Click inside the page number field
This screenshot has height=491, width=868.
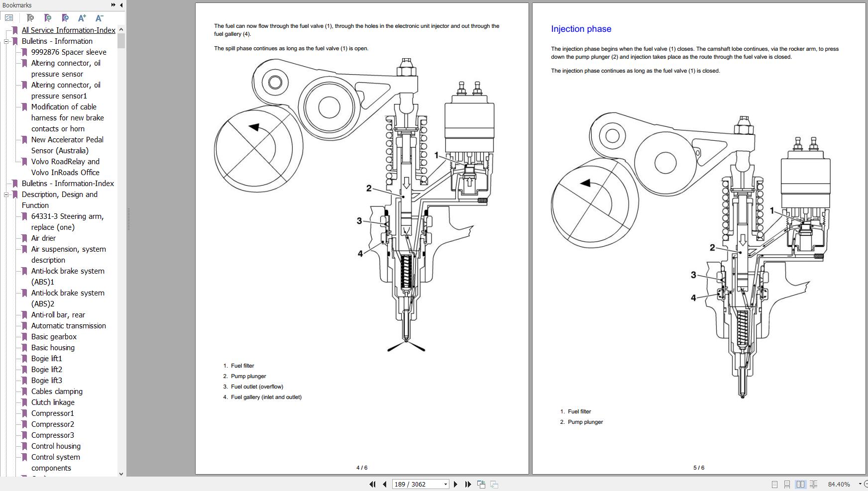[418, 484]
